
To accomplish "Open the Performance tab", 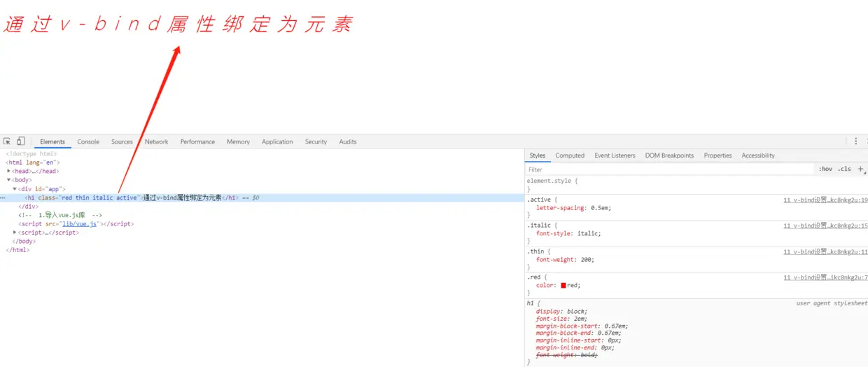I will [x=197, y=141].
